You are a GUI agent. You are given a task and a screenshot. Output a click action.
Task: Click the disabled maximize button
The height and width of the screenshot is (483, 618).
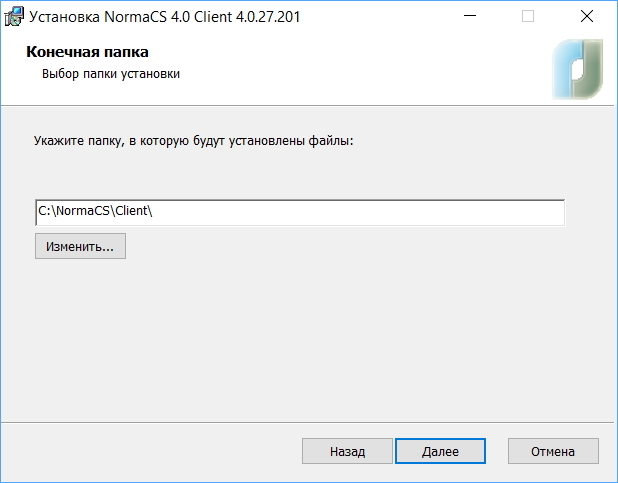[x=528, y=17]
